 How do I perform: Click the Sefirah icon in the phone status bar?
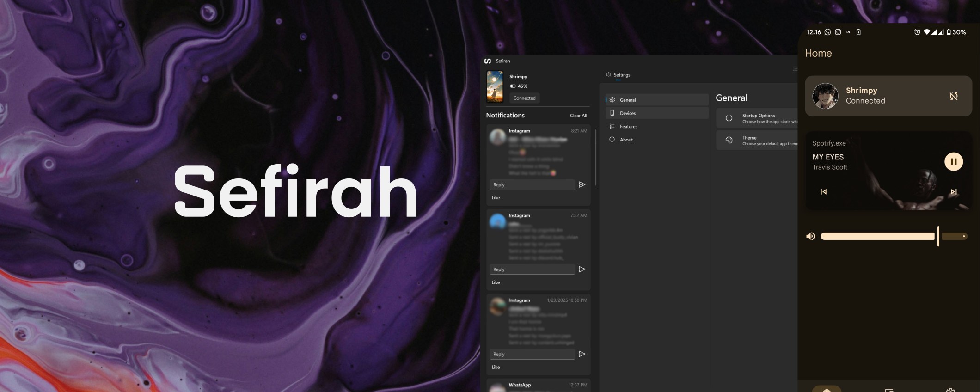pyautogui.click(x=848, y=32)
